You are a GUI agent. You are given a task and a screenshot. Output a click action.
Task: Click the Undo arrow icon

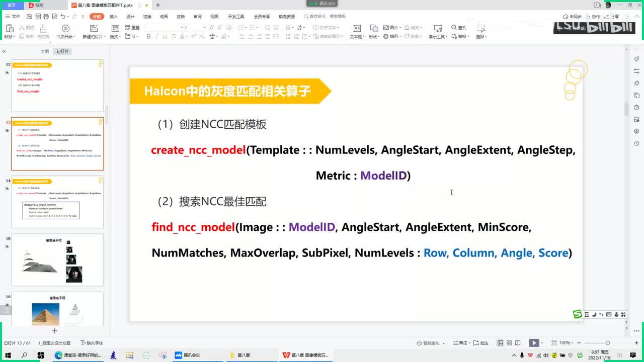pos(62,17)
